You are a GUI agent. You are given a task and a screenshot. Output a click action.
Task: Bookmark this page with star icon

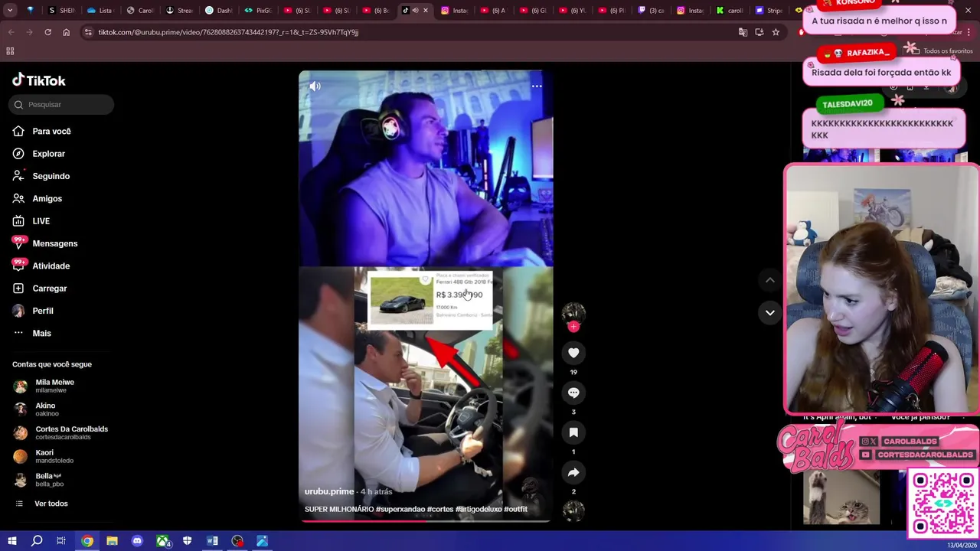(x=776, y=32)
